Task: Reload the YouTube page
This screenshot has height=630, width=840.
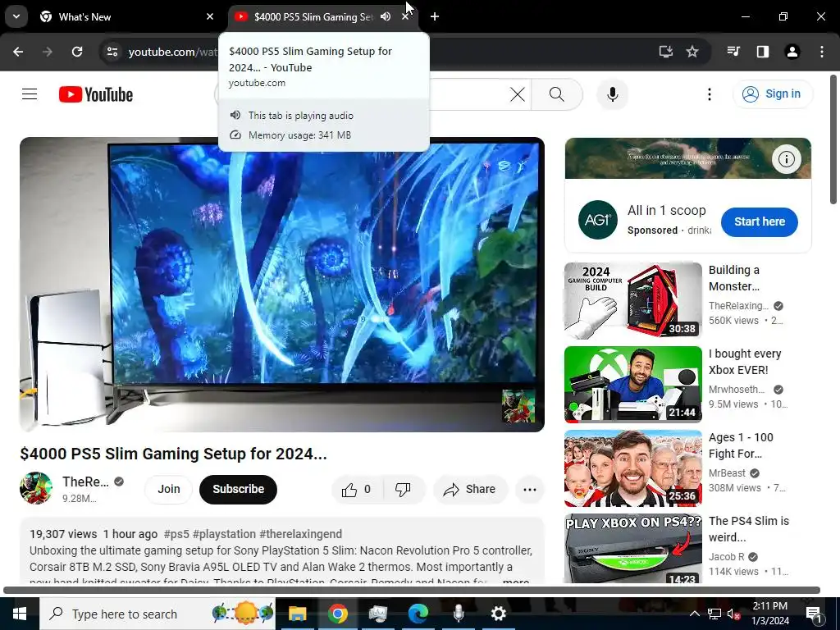Action: [x=77, y=52]
